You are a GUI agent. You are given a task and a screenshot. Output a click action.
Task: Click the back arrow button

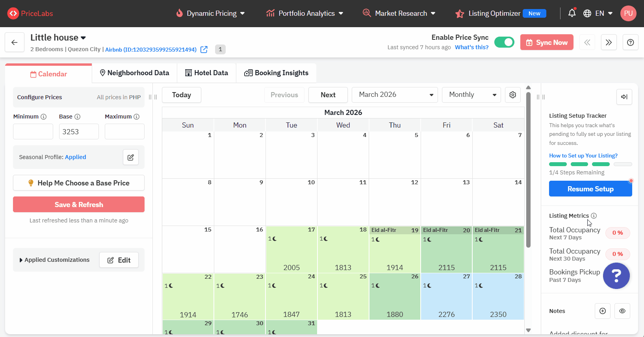pyautogui.click(x=15, y=43)
